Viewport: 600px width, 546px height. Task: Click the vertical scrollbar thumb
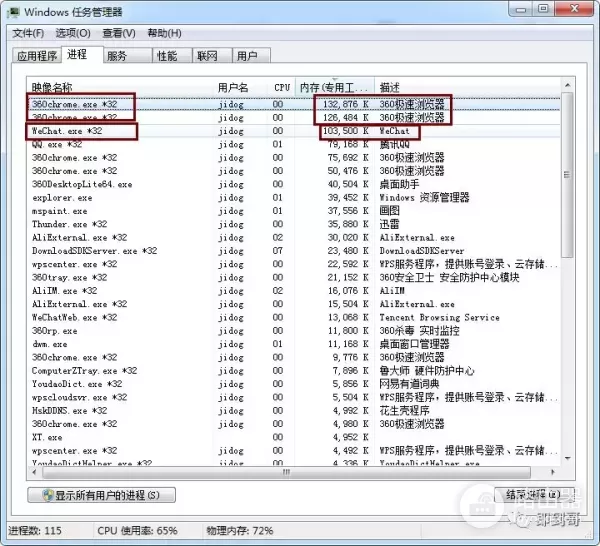point(567,175)
